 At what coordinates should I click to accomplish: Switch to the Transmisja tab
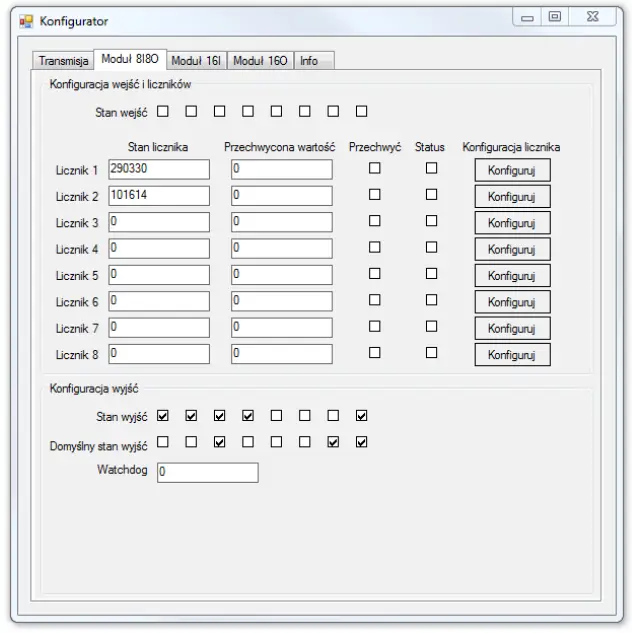63,61
